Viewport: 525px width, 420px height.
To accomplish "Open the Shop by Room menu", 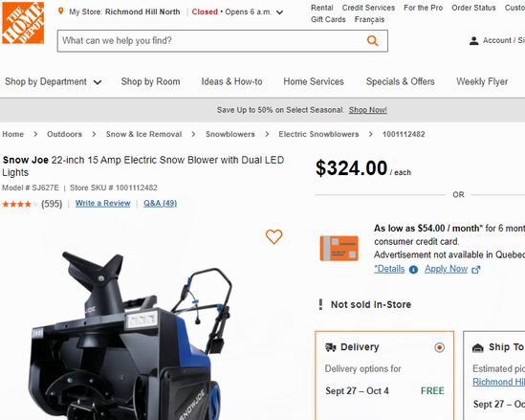I will pyautogui.click(x=150, y=81).
